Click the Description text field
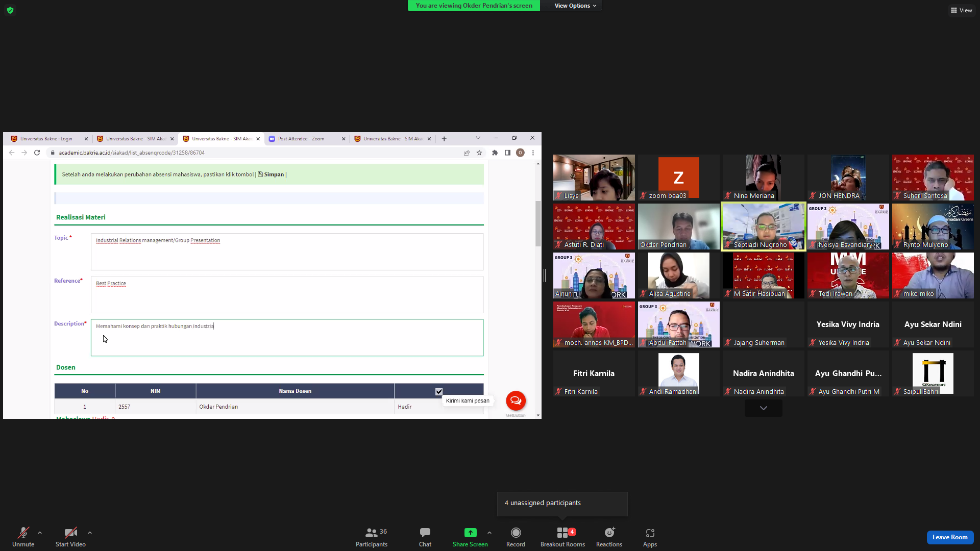Screen dimensions: 980x551 [x=287, y=338]
